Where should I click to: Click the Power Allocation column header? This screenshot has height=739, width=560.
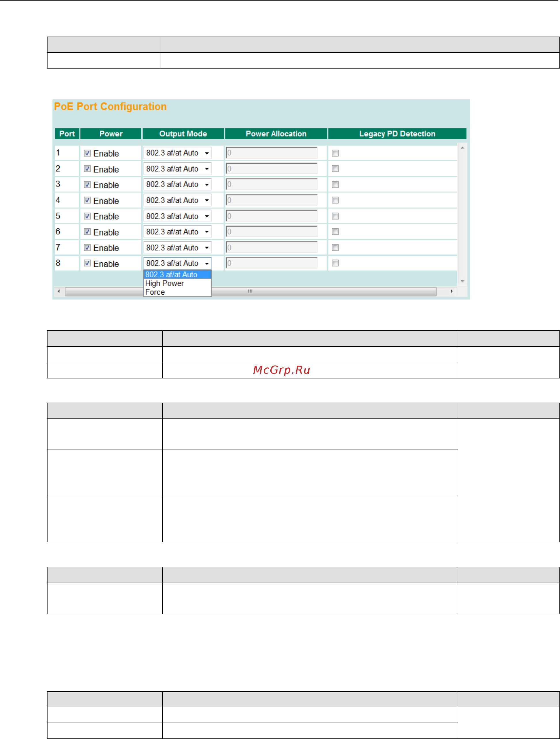click(x=276, y=134)
